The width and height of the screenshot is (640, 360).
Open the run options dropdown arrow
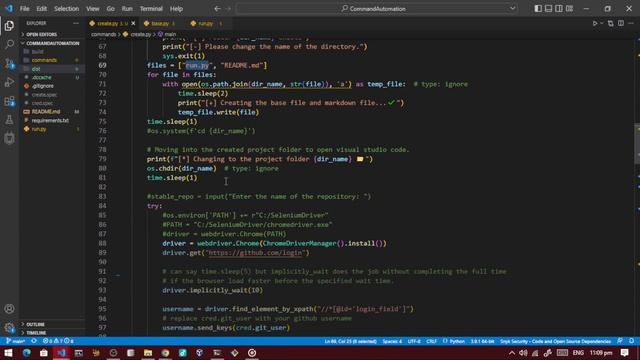[602, 24]
